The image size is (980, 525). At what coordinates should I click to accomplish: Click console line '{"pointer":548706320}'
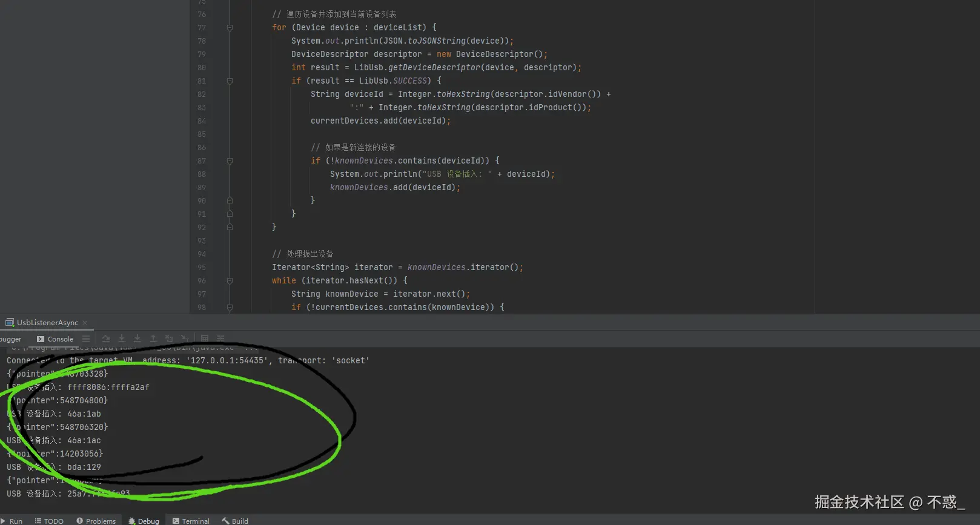pos(58,428)
